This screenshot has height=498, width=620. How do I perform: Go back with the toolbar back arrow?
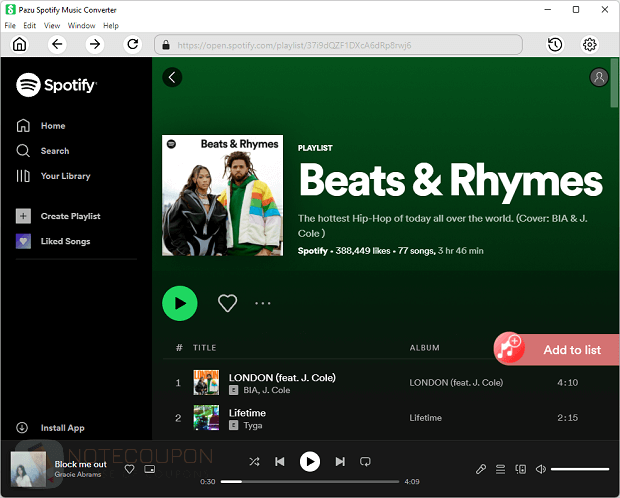(x=57, y=44)
